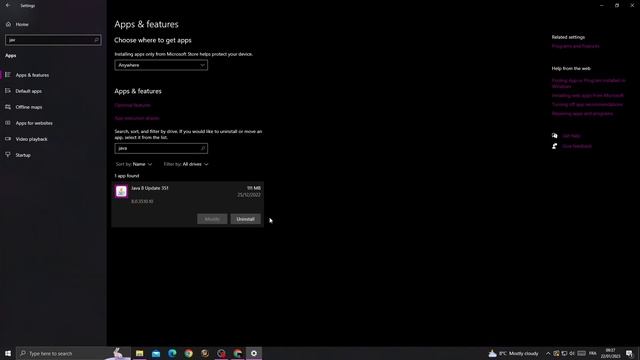The width and height of the screenshot is (640, 360).
Task: Click the greyed Modify button
Action: click(212, 219)
